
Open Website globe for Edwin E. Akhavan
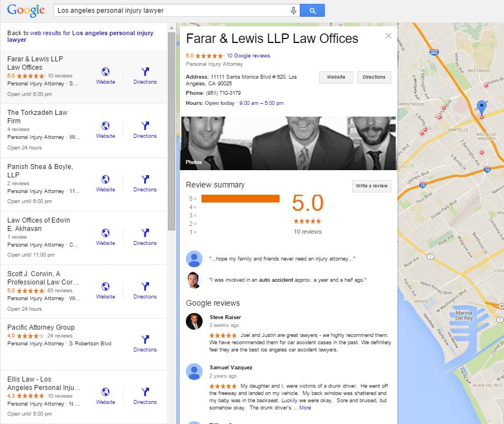pos(105,233)
